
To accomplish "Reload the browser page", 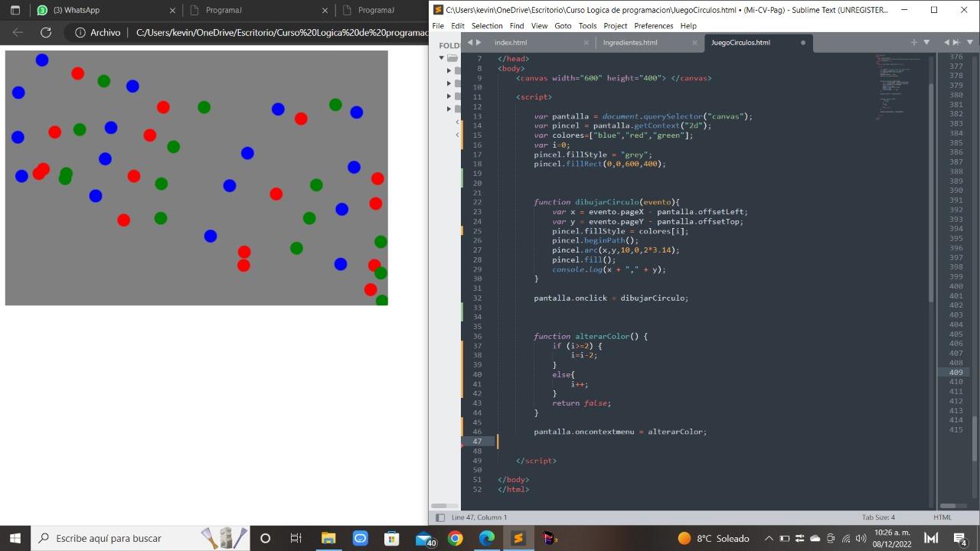I will point(46,33).
